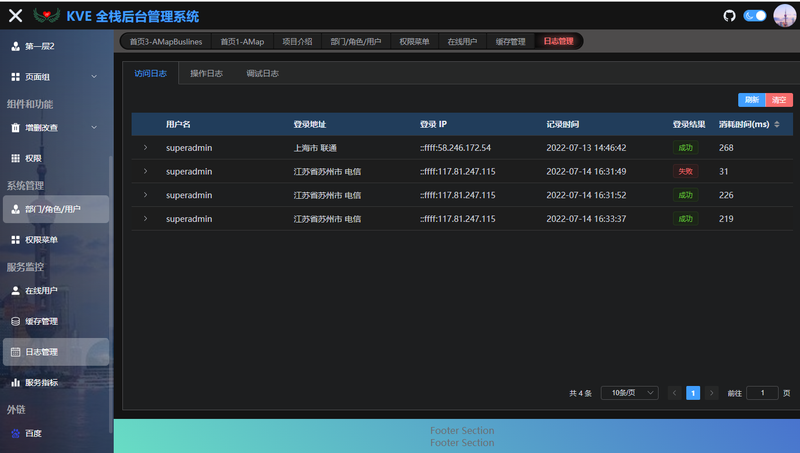Screen dimensions: 800x453
Task: Go to the next page arrow
Action: pyautogui.click(x=712, y=393)
